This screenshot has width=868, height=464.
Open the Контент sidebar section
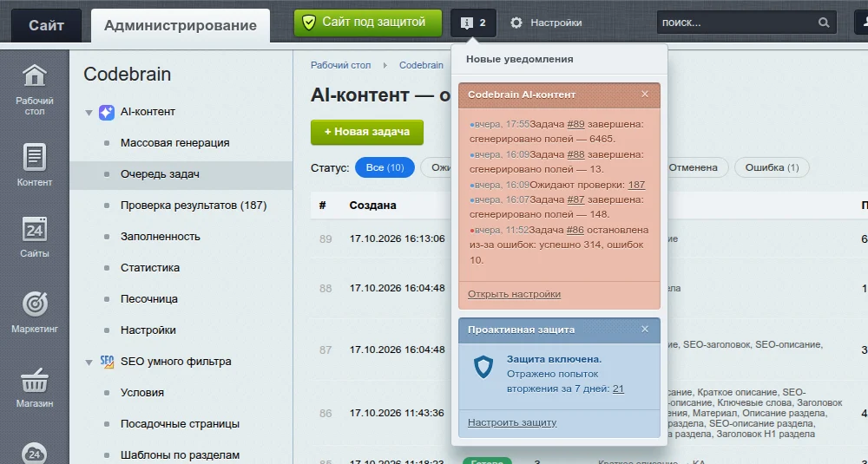[x=35, y=164]
